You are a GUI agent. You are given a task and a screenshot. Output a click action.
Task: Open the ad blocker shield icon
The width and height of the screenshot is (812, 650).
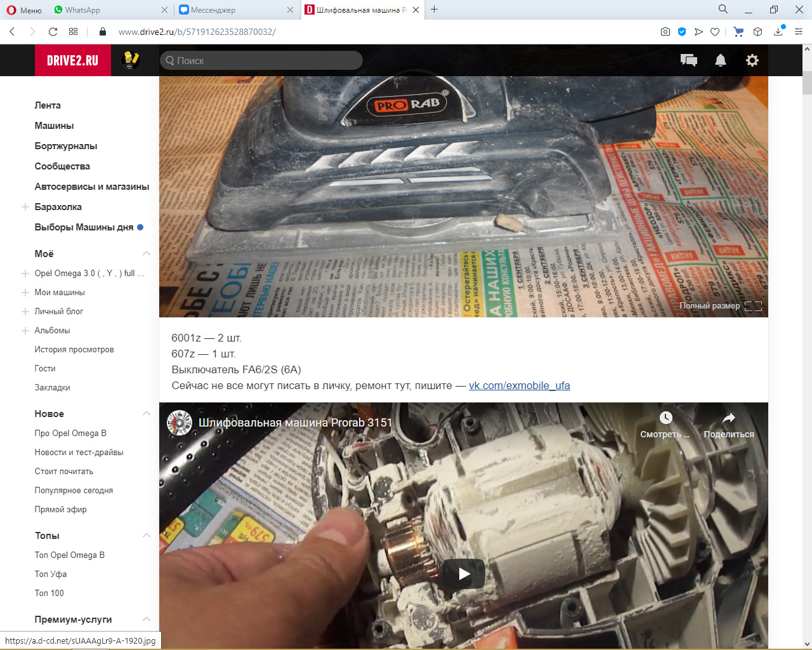pyautogui.click(x=682, y=32)
